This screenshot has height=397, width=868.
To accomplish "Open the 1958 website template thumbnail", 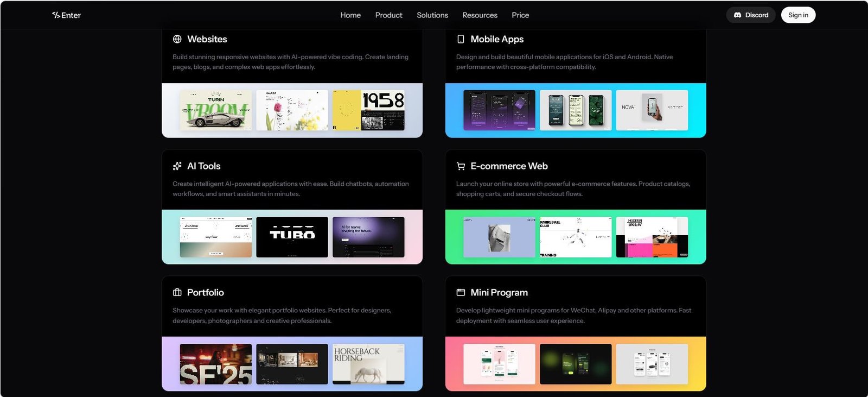I will (368, 110).
